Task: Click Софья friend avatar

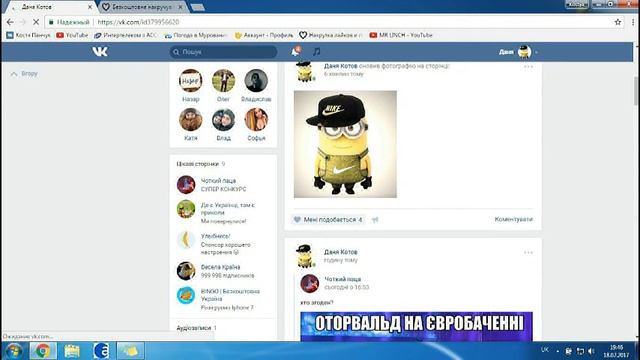Action: point(256,120)
